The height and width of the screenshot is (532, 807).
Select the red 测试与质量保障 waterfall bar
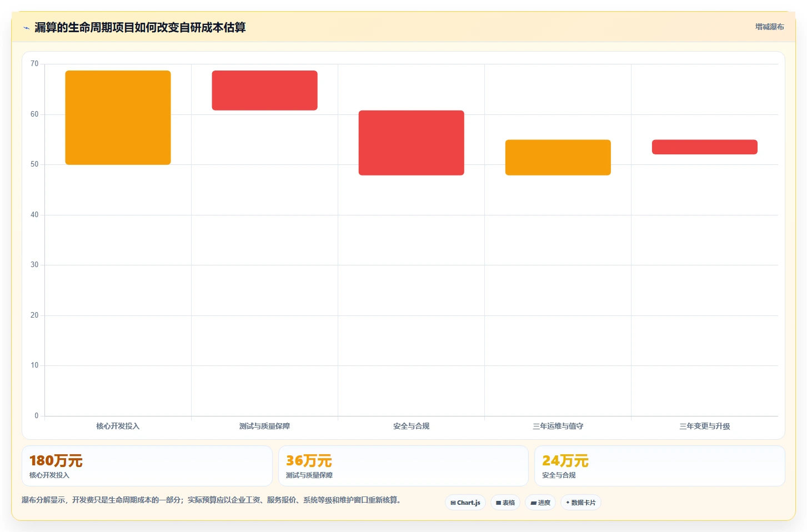[264, 91]
